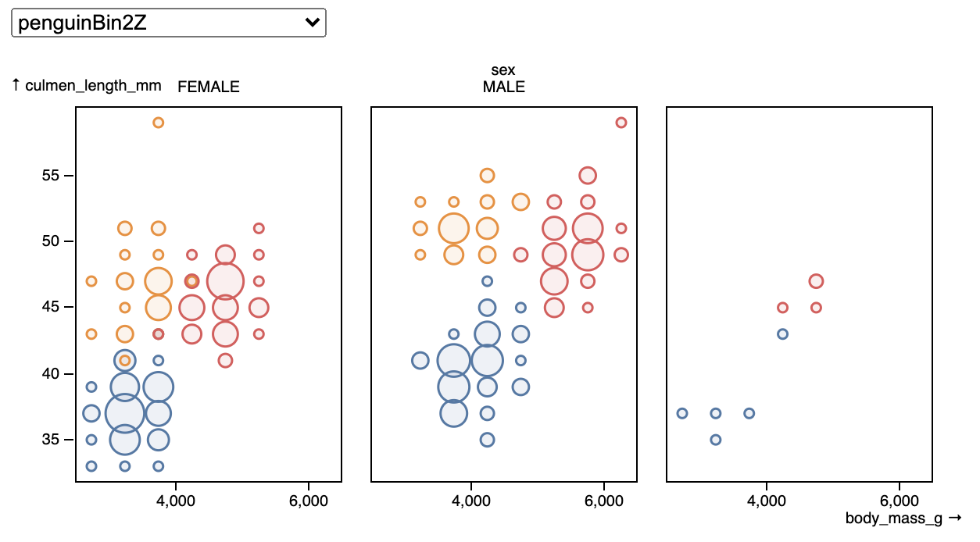This screenshot has height=542, width=980.
Task: Click the culmen_length_mm y-axis label
Action: click(x=87, y=86)
